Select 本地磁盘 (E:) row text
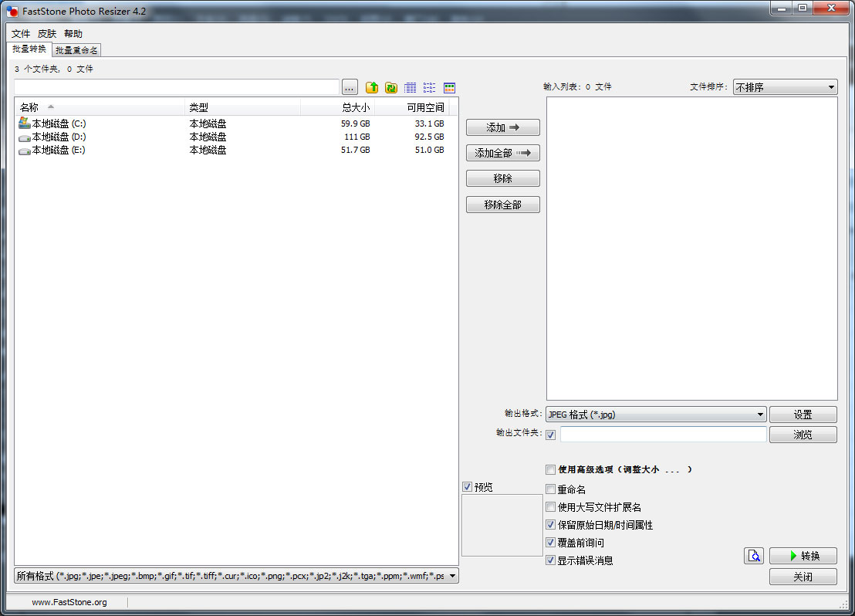Screen dimensions: 855x616 tap(59, 150)
